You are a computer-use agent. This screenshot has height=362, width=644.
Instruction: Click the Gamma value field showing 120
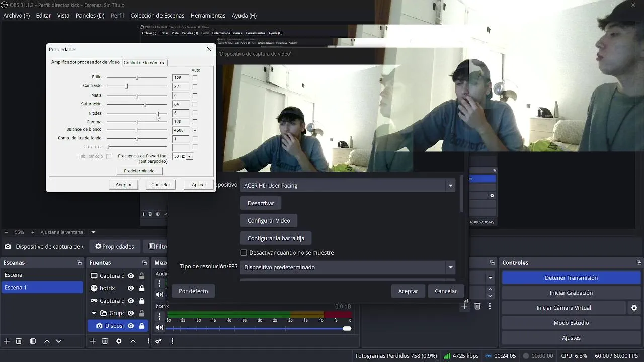[181, 122]
